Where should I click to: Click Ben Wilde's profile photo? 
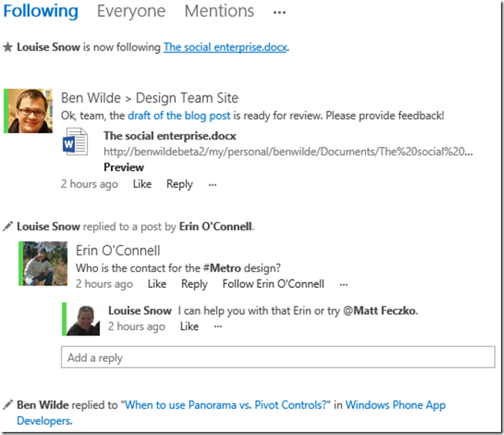tap(30, 111)
